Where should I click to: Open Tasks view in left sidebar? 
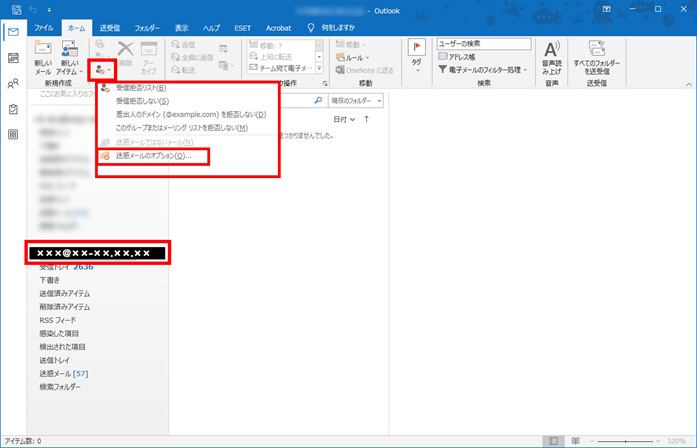13,109
